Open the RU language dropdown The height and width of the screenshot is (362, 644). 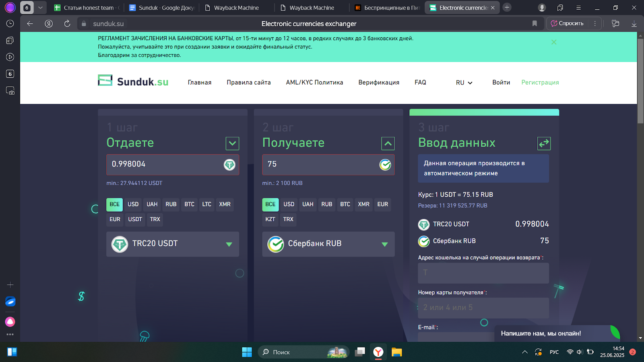(464, 82)
